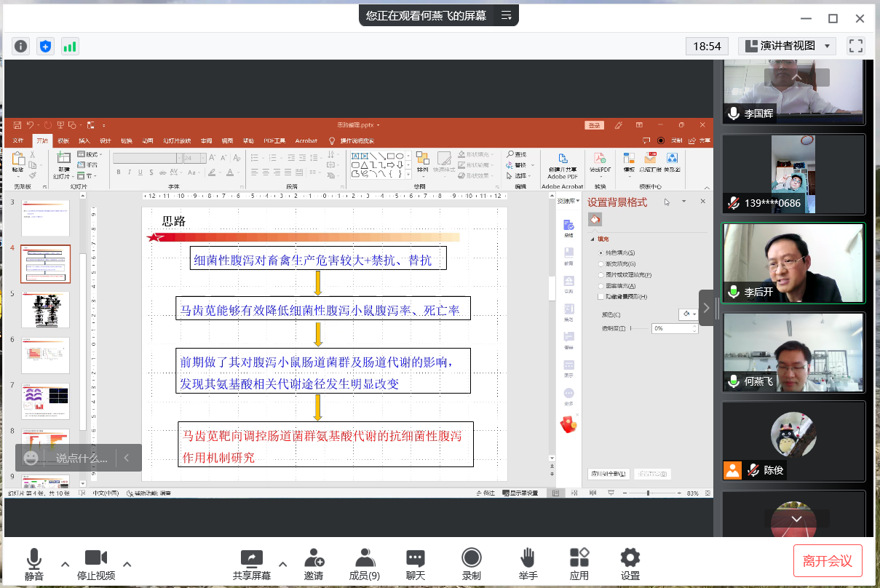Expand audio options arrow beside 静音
880x588 pixels.
[x=65, y=564]
